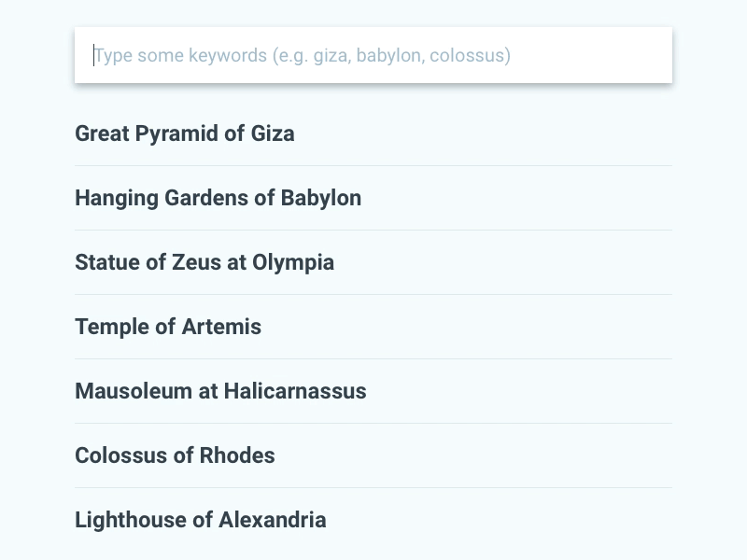Click the divider below Temple of Artemis

(373, 358)
